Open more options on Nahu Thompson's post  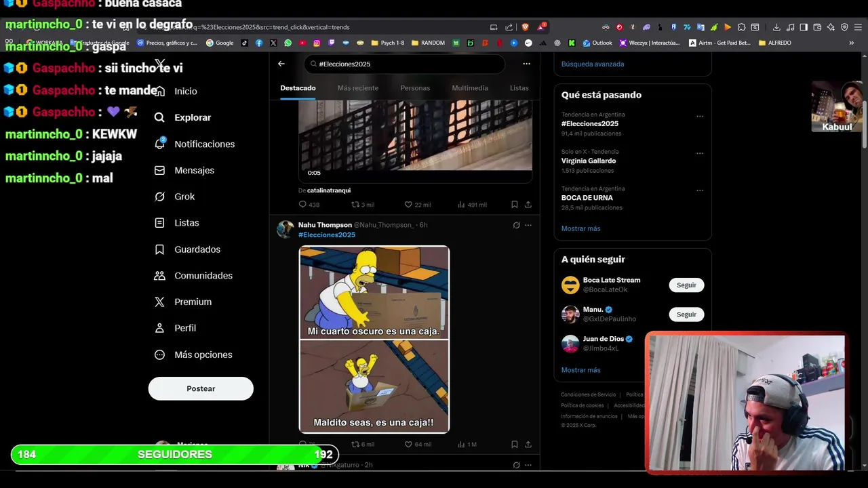click(x=528, y=225)
